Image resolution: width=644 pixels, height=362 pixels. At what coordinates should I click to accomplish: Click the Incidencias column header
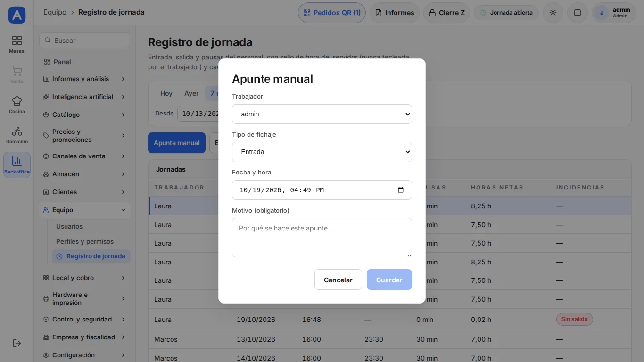(x=580, y=187)
